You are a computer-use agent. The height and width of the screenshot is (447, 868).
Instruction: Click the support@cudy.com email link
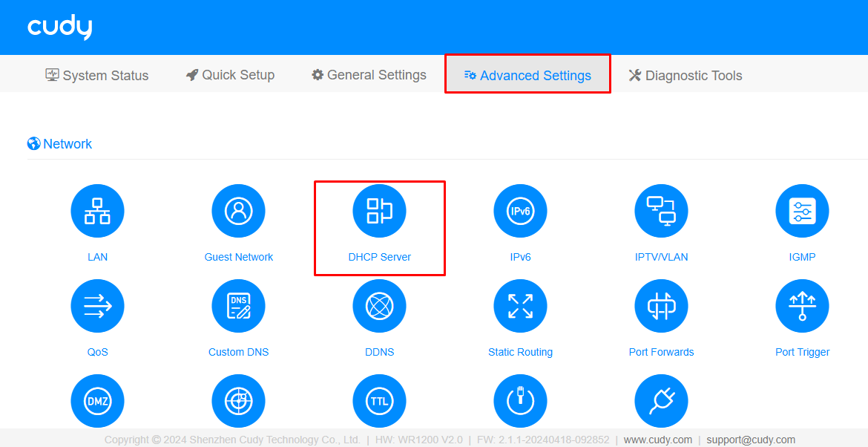point(750,440)
